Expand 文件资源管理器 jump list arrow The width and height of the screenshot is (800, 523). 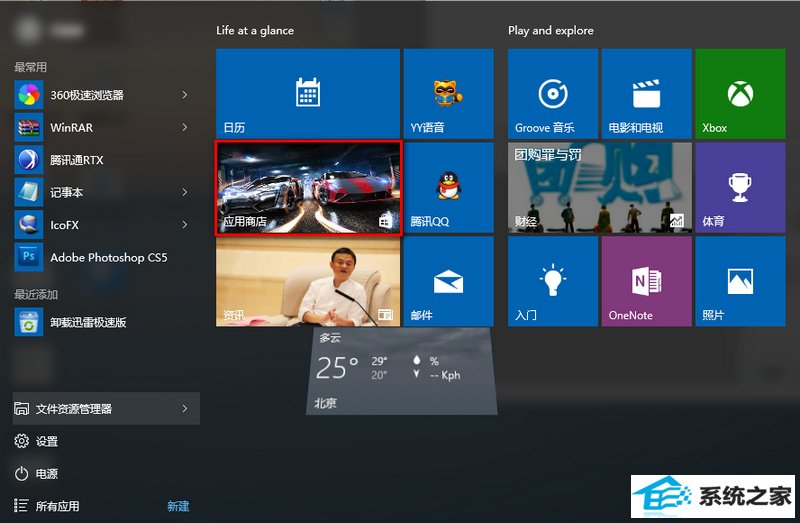click(x=185, y=408)
